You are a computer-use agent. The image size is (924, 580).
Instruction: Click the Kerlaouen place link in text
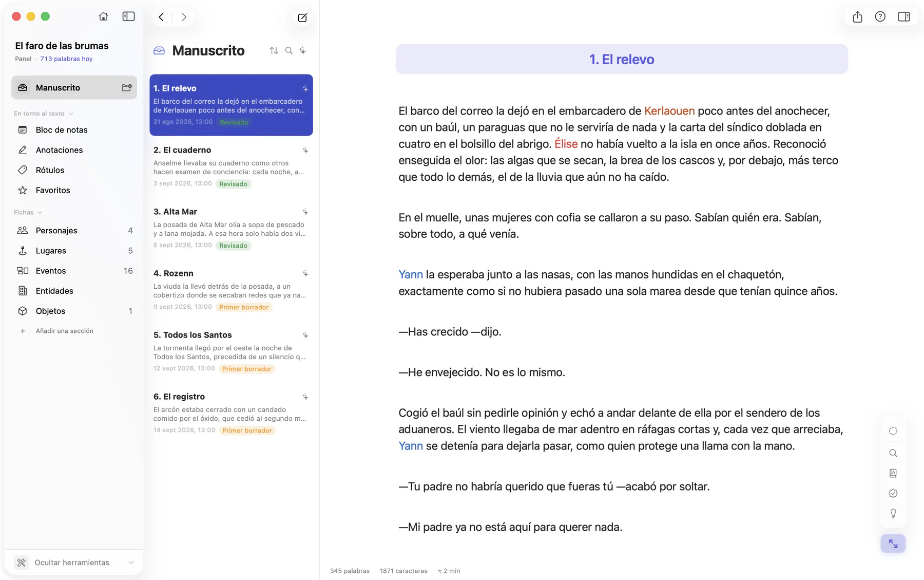(669, 111)
